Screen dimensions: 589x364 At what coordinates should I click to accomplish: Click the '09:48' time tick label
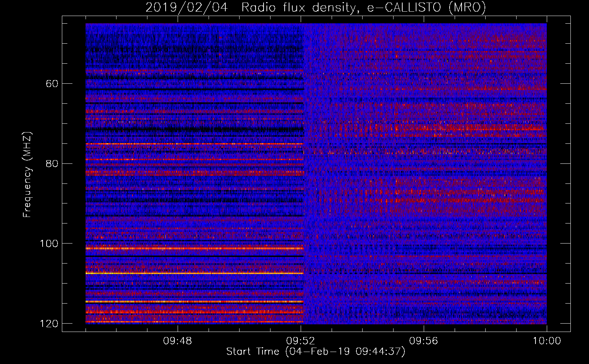click(x=178, y=341)
